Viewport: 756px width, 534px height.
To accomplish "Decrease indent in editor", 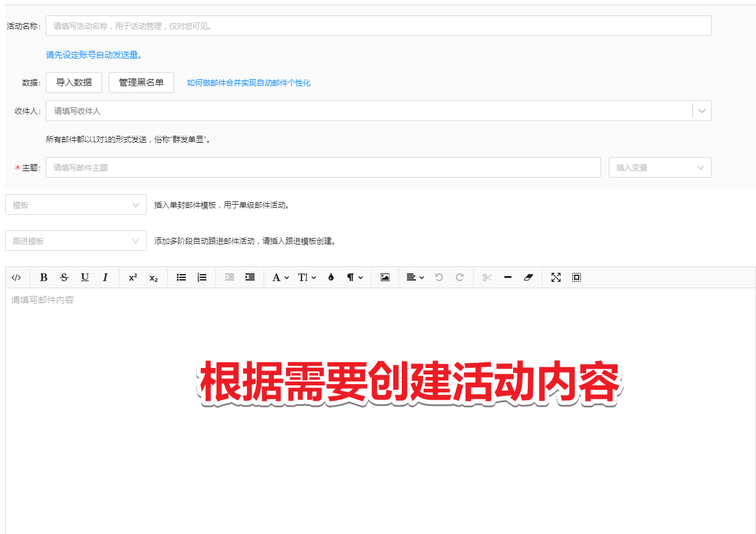I will 230,277.
